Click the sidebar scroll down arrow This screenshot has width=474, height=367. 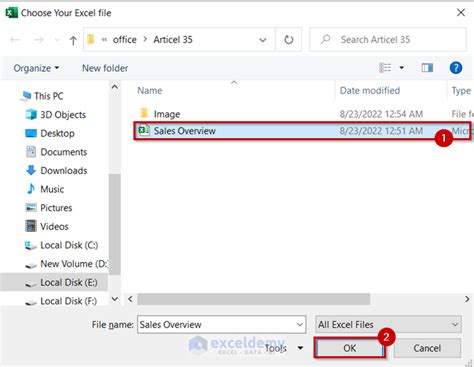115,299
